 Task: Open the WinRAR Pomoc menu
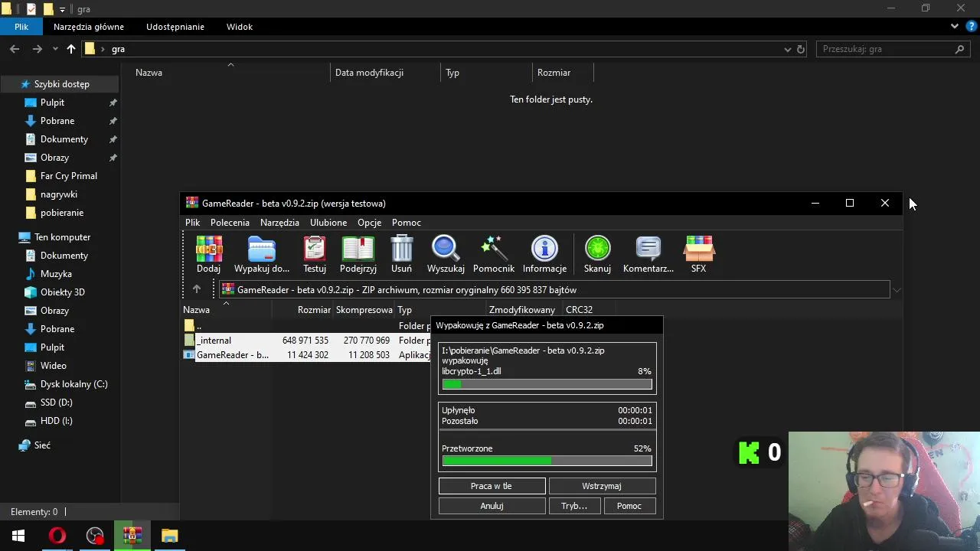click(x=407, y=222)
